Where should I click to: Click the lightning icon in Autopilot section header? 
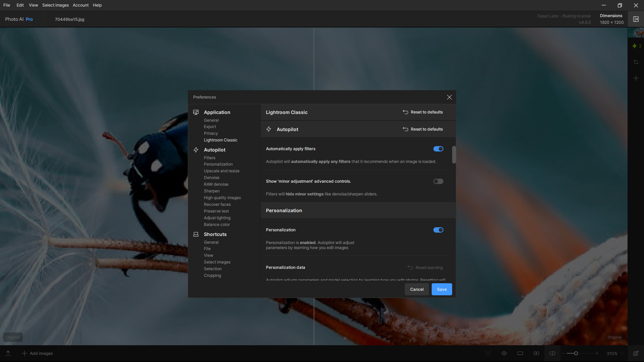pyautogui.click(x=269, y=129)
